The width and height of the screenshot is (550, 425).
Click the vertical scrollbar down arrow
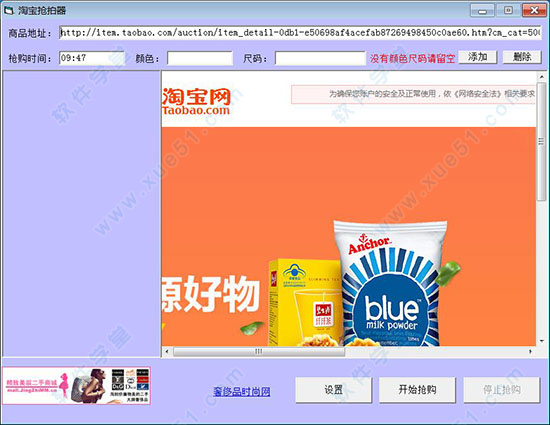[541, 341]
